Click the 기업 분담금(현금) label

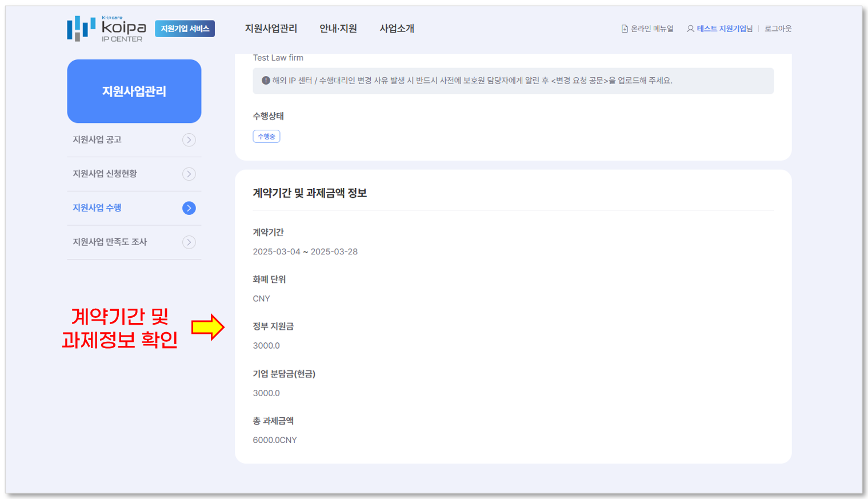point(284,374)
